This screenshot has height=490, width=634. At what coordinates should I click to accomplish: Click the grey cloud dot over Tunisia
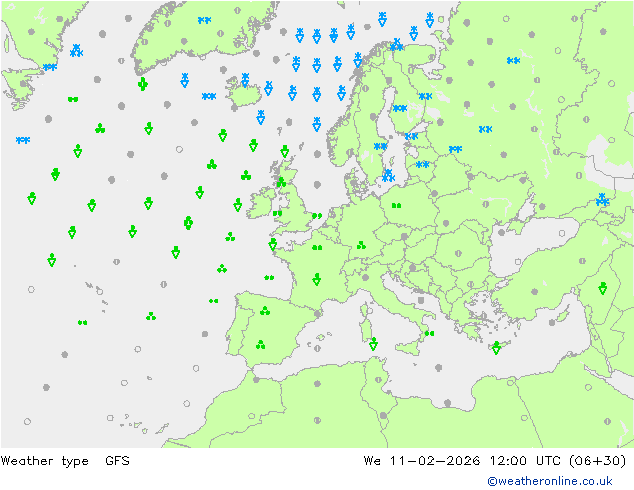[378, 380]
